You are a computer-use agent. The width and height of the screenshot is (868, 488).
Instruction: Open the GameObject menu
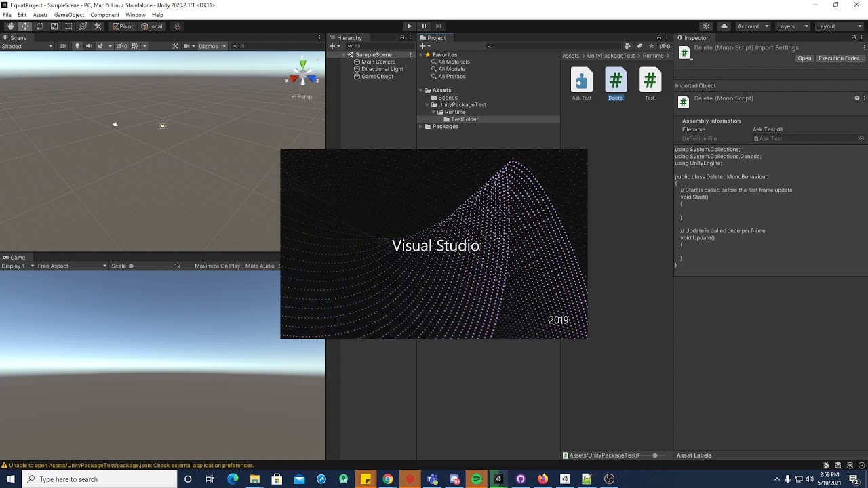click(69, 15)
